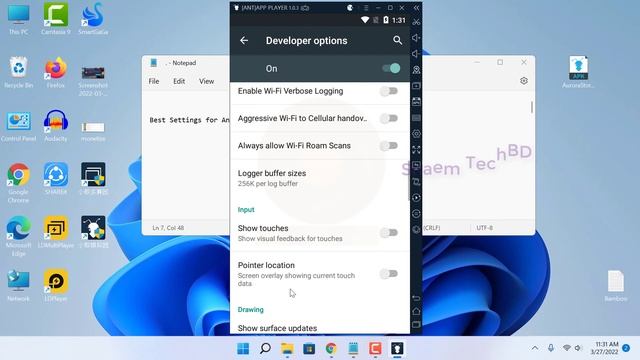Screen dimensions: 640x360
Task: Select the LDMultiPlayer desktop shortcut
Action: coord(56,232)
